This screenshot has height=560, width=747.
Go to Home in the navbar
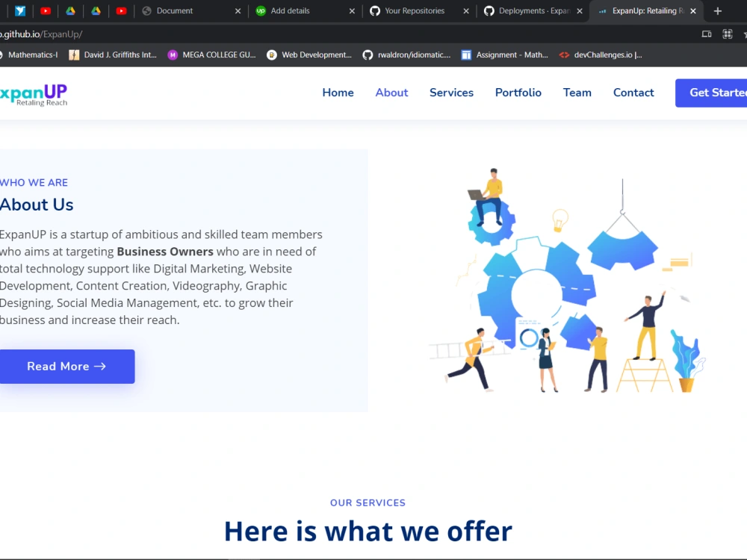338,93
